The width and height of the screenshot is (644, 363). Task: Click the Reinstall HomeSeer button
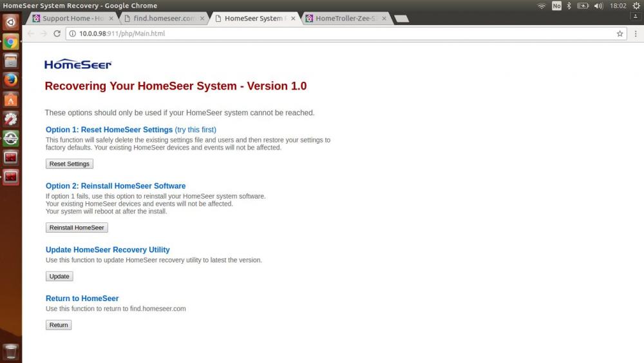click(77, 228)
